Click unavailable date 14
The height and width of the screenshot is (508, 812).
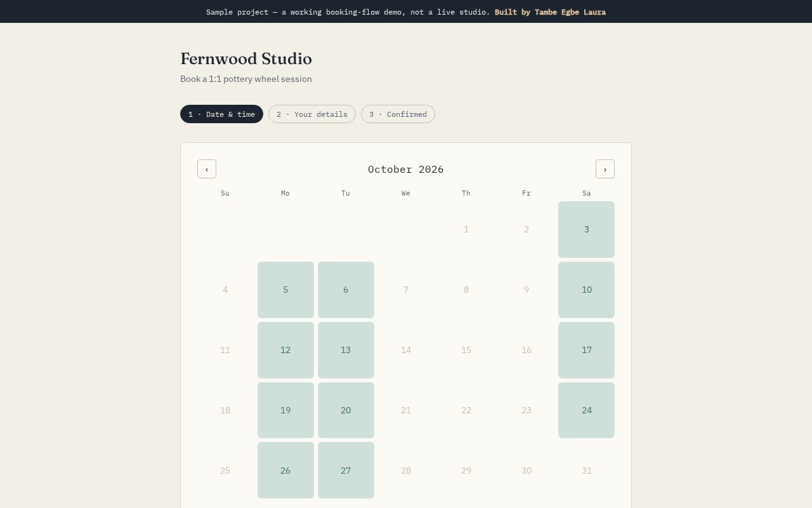pyautogui.click(x=406, y=350)
